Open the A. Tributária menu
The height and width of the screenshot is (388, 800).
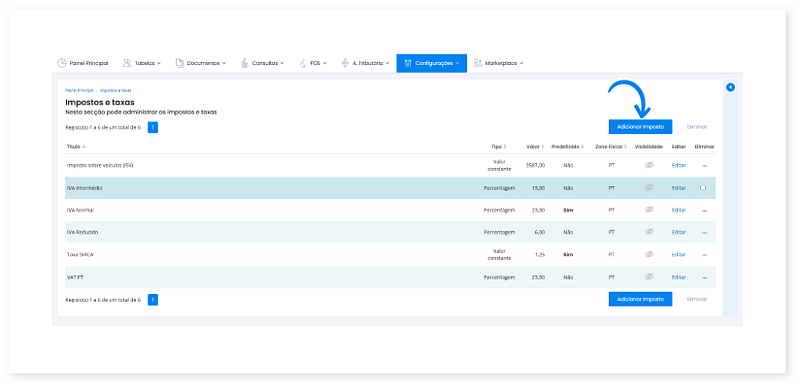click(x=365, y=63)
